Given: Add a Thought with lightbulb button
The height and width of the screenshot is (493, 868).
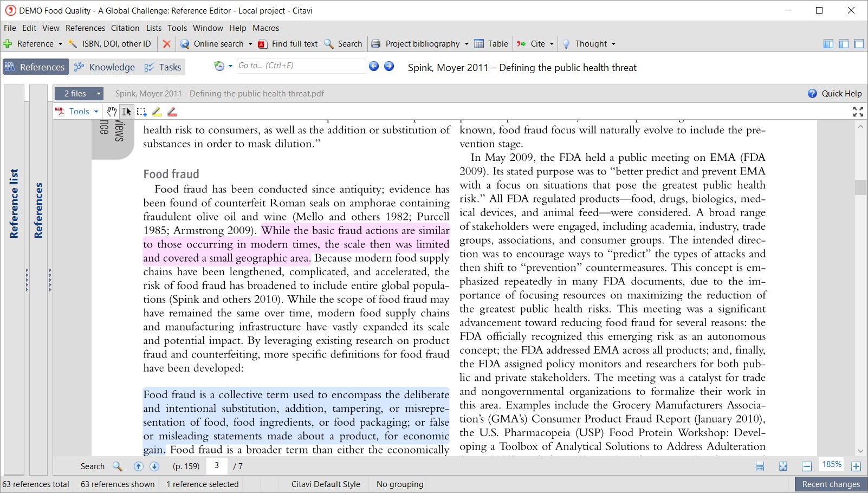Looking at the screenshot, I should point(585,44).
